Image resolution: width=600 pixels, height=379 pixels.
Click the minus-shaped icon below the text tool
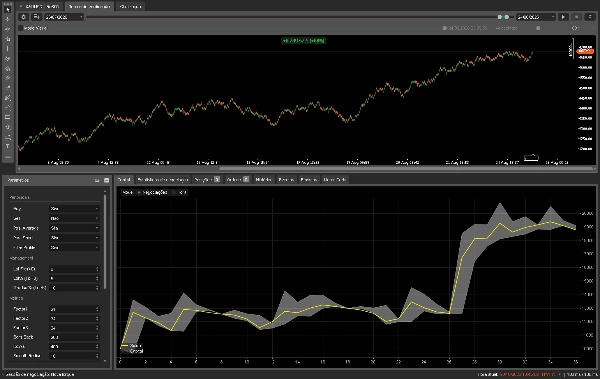[x=7, y=157]
